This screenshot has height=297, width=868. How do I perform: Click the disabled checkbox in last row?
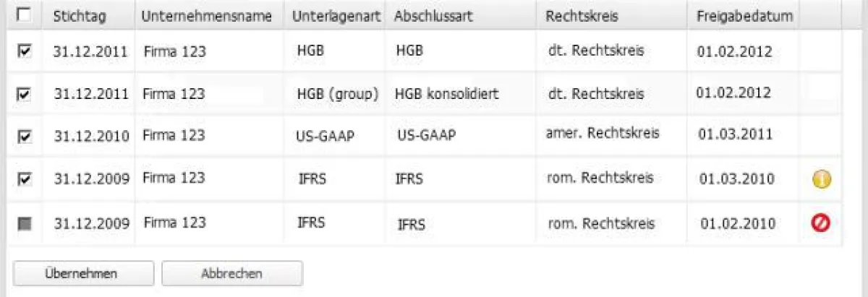(x=24, y=223)
